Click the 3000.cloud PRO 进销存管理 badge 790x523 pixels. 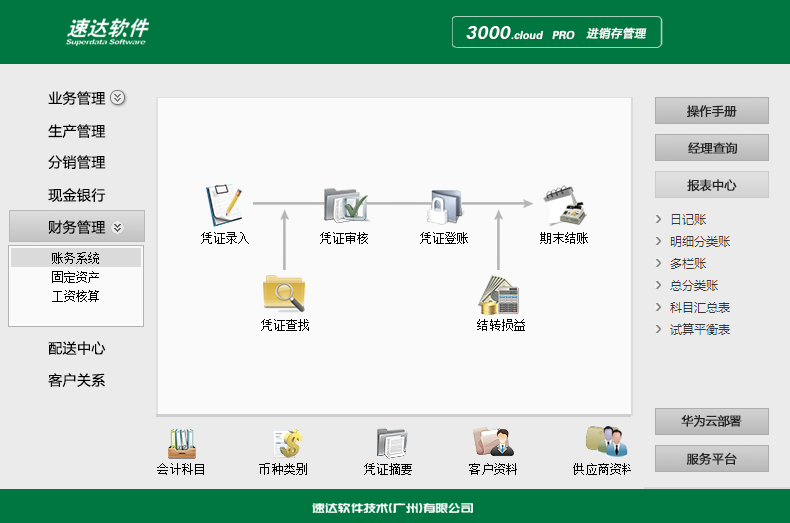point(557,32)
